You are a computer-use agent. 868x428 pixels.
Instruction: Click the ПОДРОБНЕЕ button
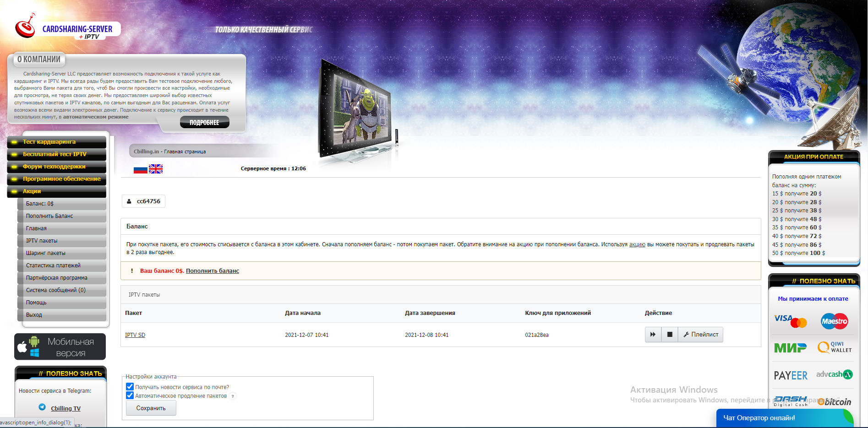(204, 123)
